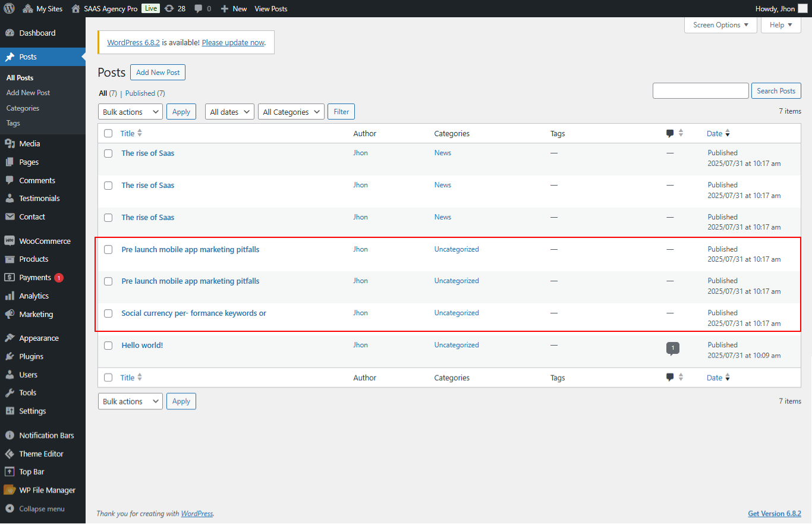Click the Payments dollar icon
The width and height of the screenshot is (812, 524).
pos(10,277)
